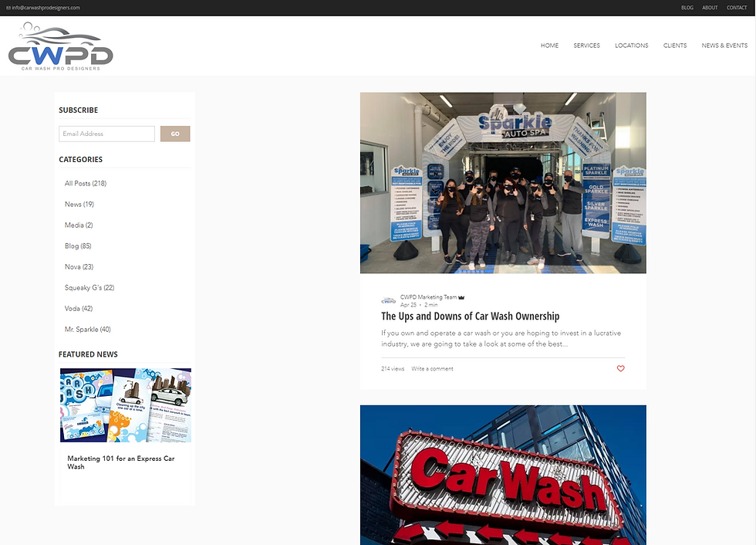
Task: Select the Squeaky G's (22) category
Action: (89, 287)
